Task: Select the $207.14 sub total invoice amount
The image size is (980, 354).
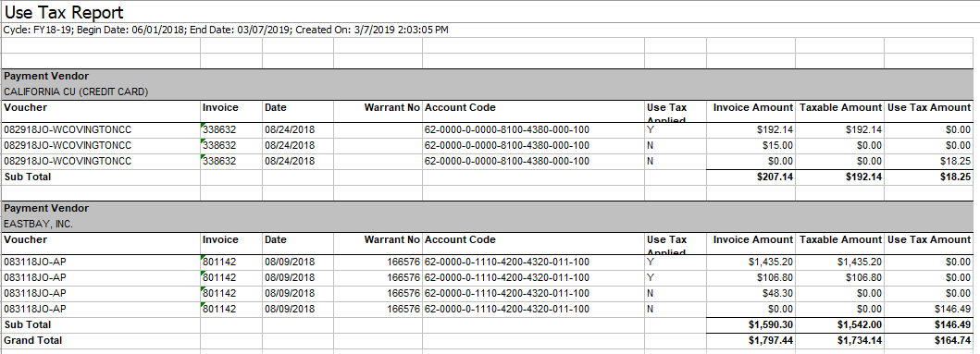Action: click(x=751, y=177)
